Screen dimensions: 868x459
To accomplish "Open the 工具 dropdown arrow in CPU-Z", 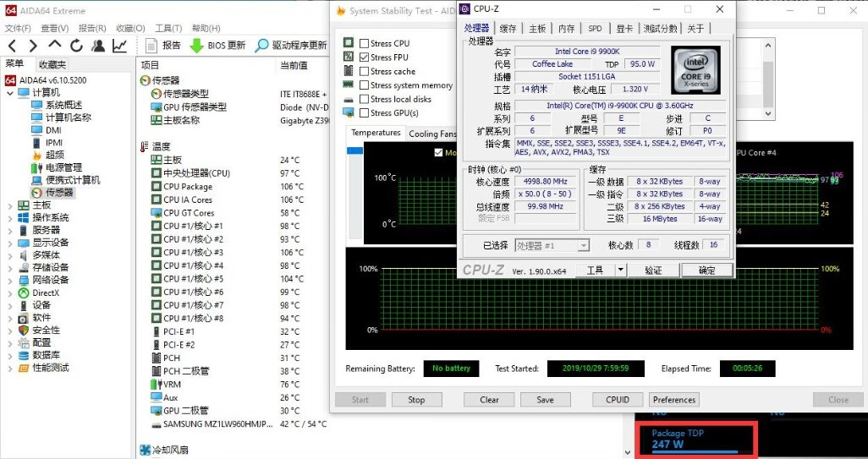I will pos(621,270).
